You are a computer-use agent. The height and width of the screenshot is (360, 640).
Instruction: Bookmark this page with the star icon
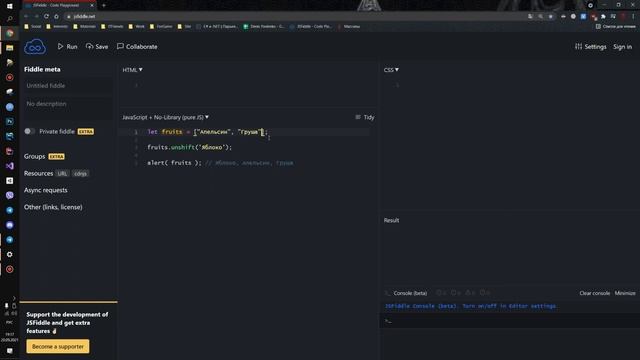tap(551, 16)
